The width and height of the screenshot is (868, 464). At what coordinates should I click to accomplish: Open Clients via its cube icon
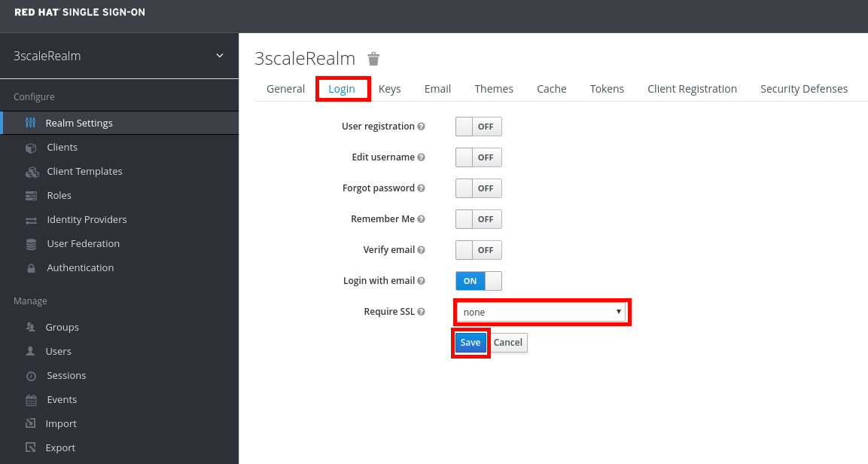(x=31, y=148)
